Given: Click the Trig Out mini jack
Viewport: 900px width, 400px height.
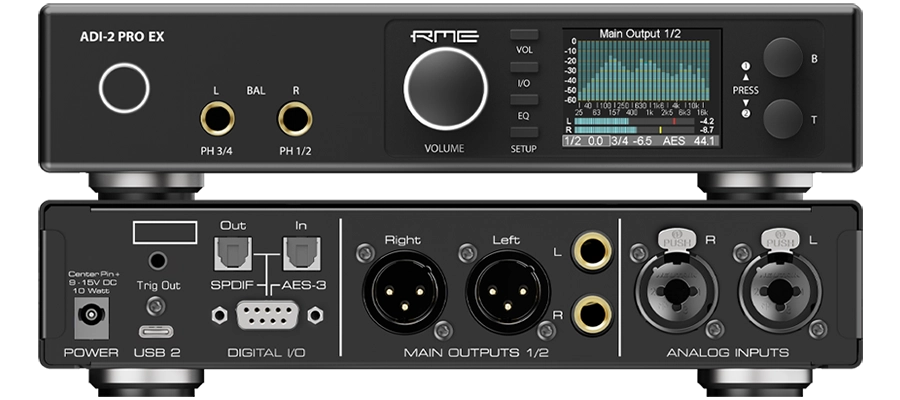Looking at the screenshot, I should pyautogui.click(x=158, y=261).
